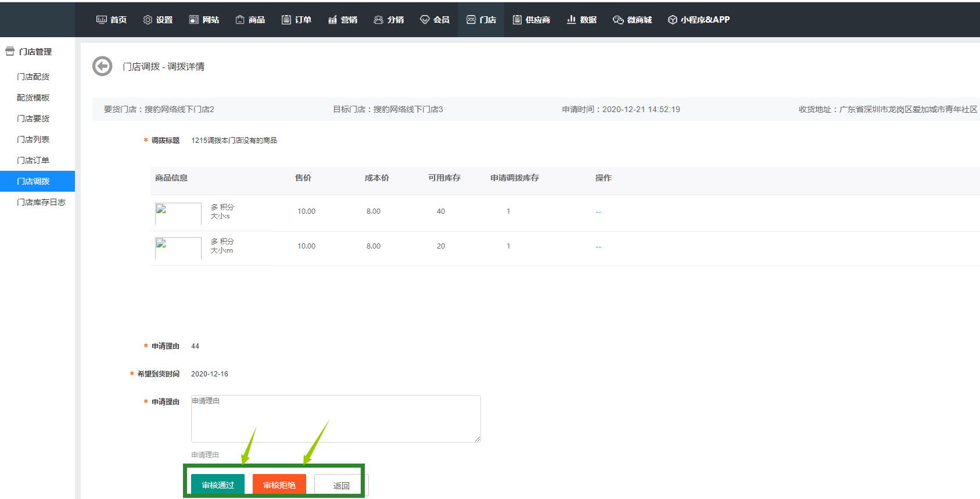Click the first product thumbnail image
The image size is (980, 499).
(178, 213)
